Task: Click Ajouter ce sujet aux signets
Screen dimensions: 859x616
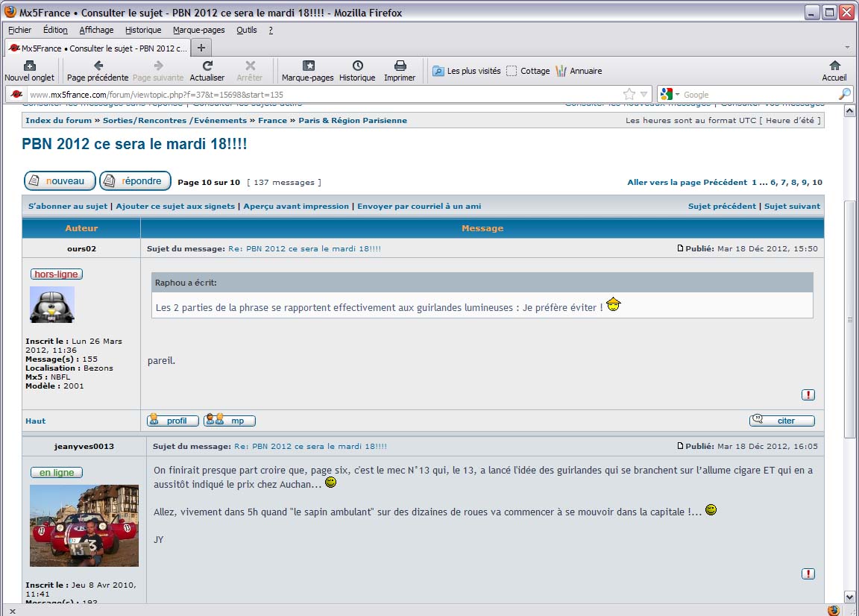Action: [x=175, y=206]
